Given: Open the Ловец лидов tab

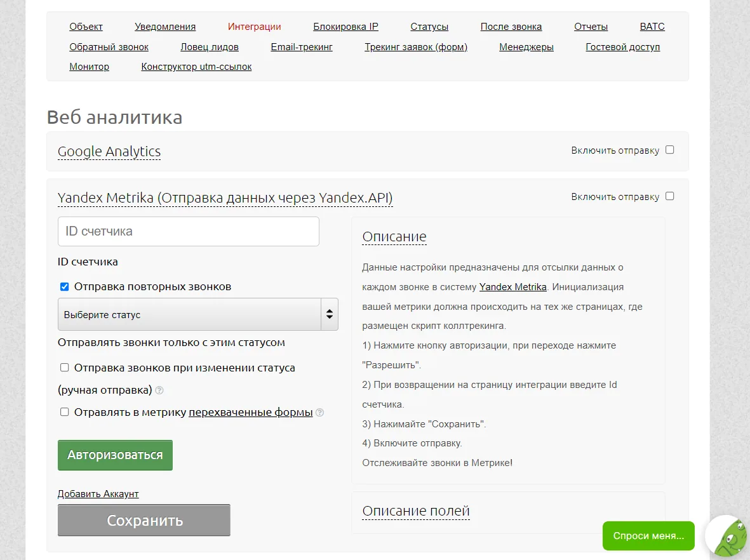Looking at the screenshot, I should (x=210, y=47).
